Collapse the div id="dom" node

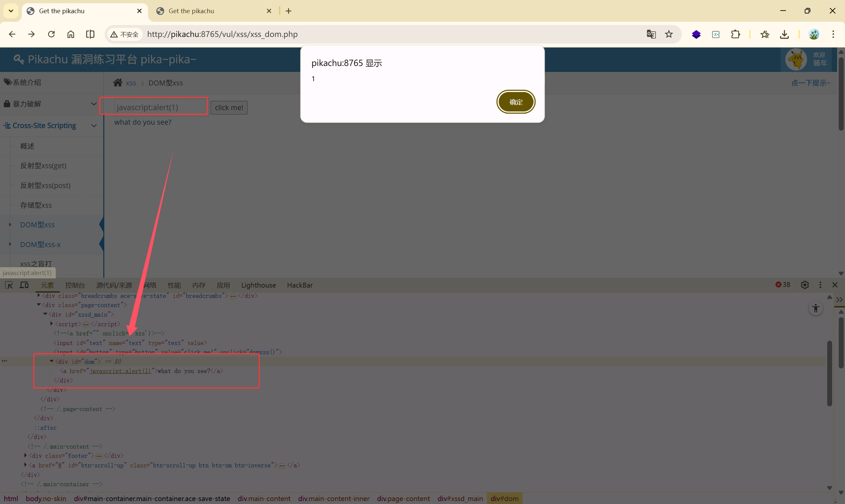click(51, 362)
